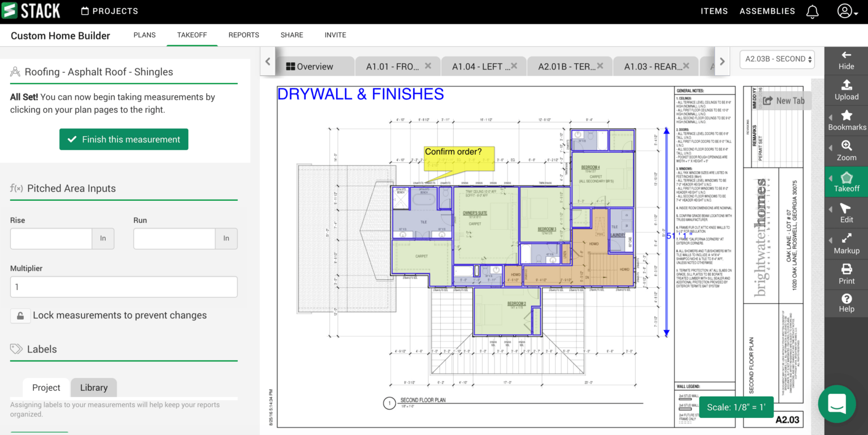Switch to the Reports tab
The image size is (868, 435).
[244, 35]
